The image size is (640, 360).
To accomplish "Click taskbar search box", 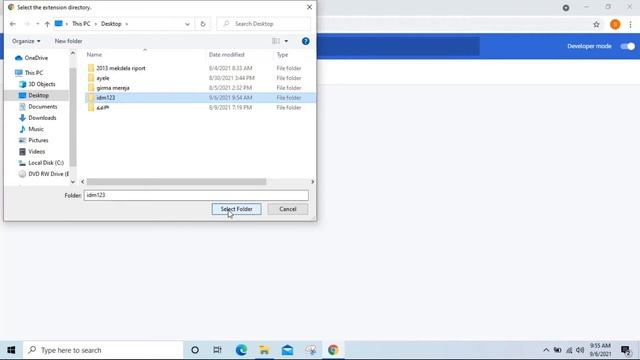I will coord(103,350).
